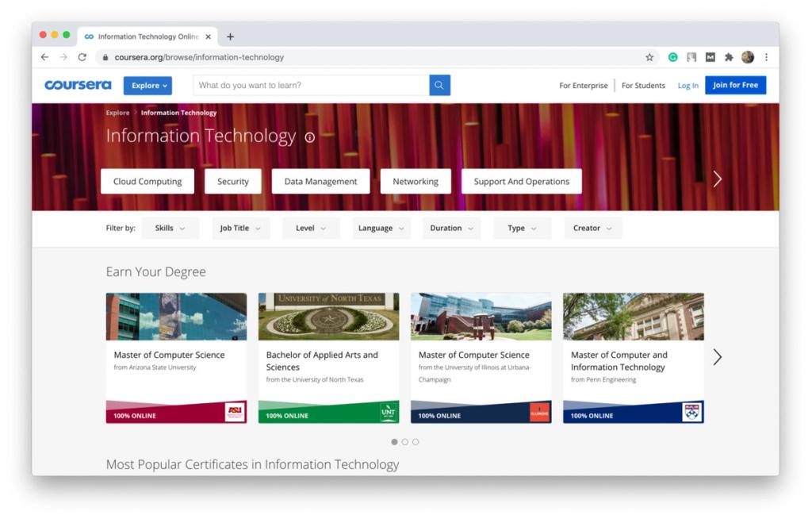Select the Security topic
This screenshot has width=812, height=519.
click(x=233, y=182)
